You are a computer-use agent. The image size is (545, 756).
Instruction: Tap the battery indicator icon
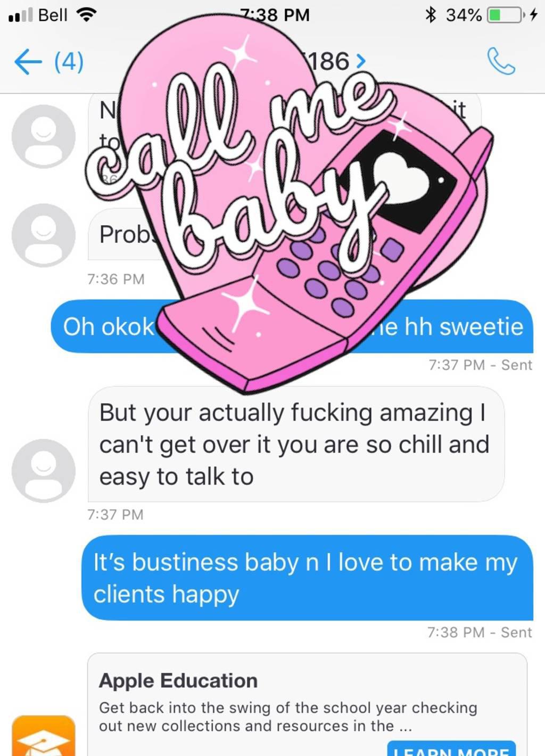tap(505, 14)
